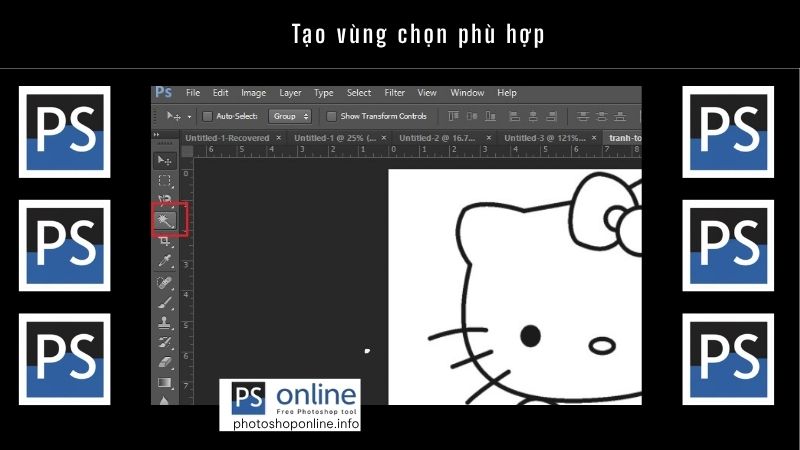Image resolution: width=800 pixels, height=450 pixels.
Task: Switch to the Untitled-2 @ 16.7 tab
Action: point(437,138)
